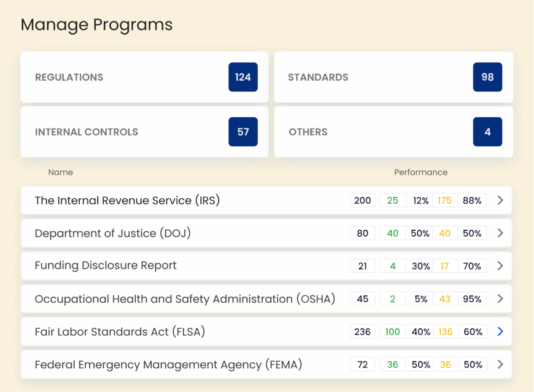Click FLSA 40% percentage

pyautogui.click(x=421, y=331)
